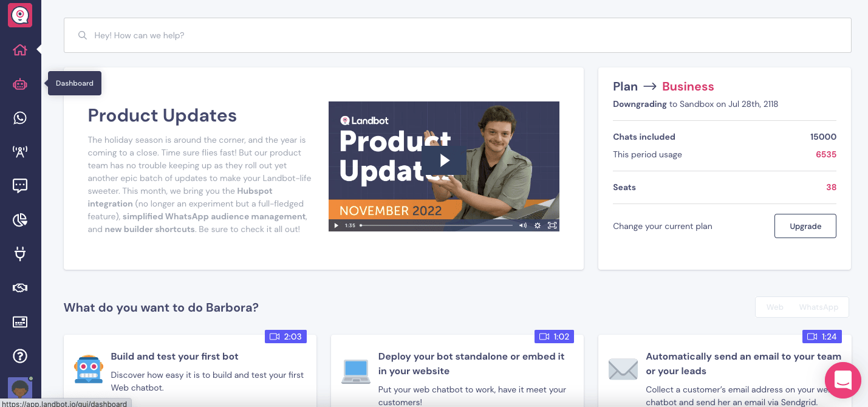
Task: Toggle fullscreen on the video
Action: (x=552, y=225)
